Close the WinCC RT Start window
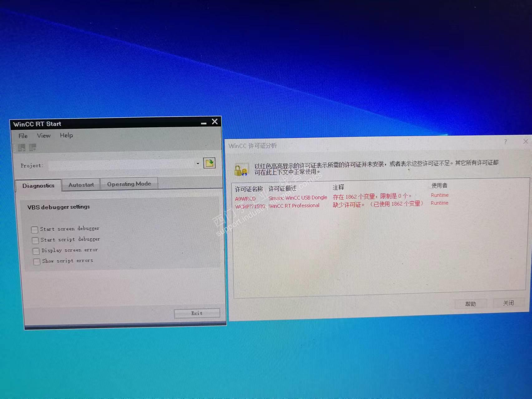532x399 pixels. click(215, 122)
